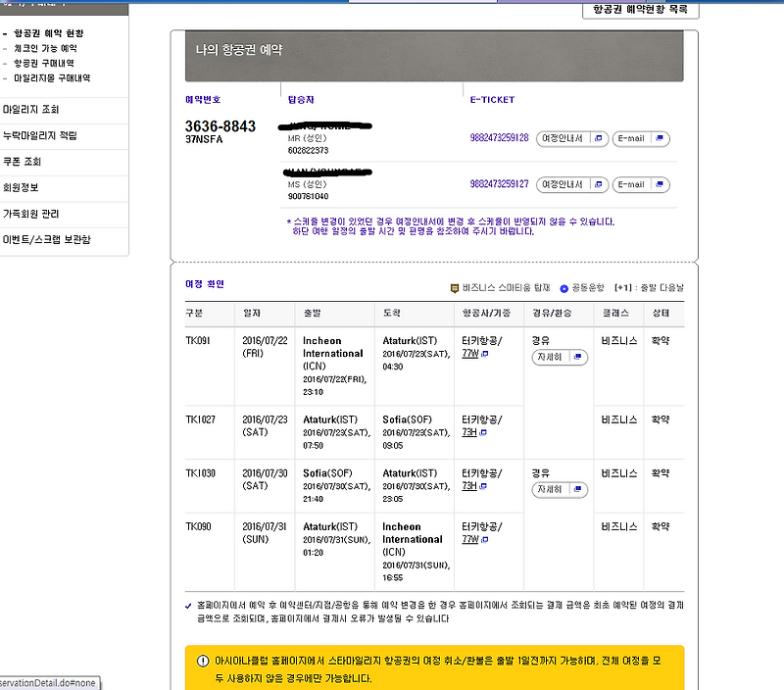Viewport: 784px width, 690px height.
Task: Open 쿠폰 조회 menu item
Action: pyautogui.click(x=22, y=162)
